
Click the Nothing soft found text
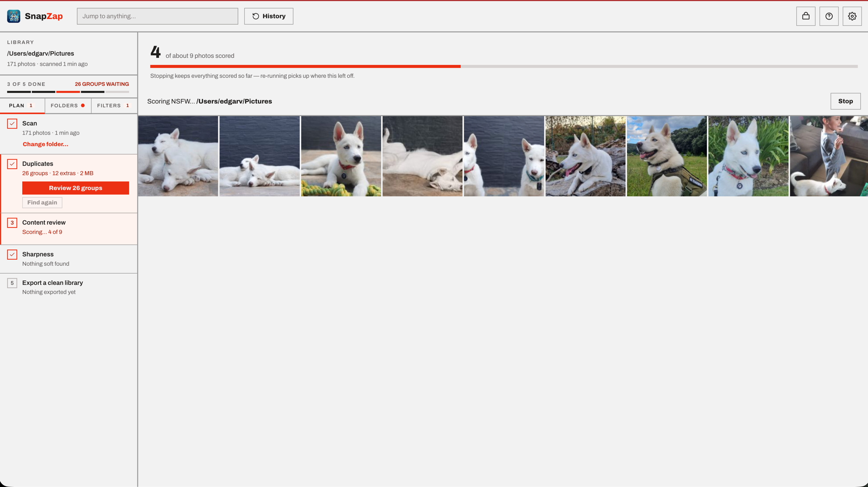pos(46,264)
